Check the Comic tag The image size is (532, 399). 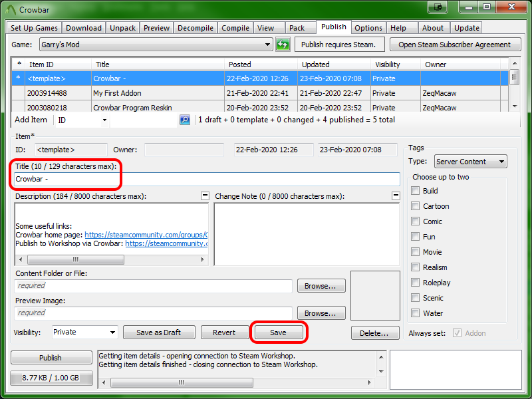[415, 221]
